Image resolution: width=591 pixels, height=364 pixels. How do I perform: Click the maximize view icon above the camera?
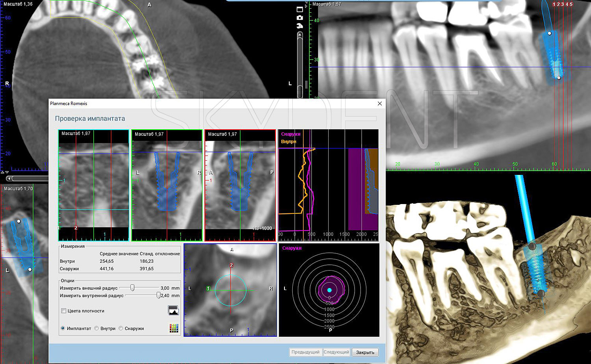[x=300, y=9]
